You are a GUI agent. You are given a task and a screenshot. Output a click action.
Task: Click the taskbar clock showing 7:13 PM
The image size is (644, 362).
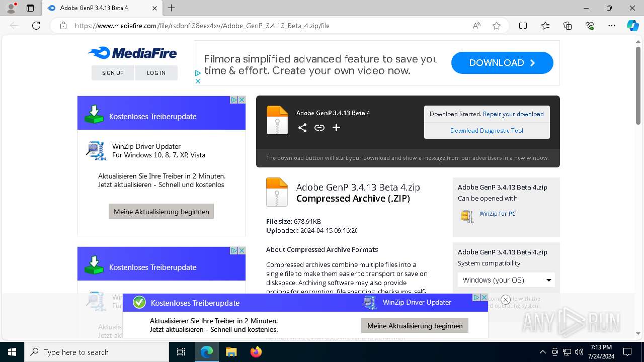(x=601, y=352)
